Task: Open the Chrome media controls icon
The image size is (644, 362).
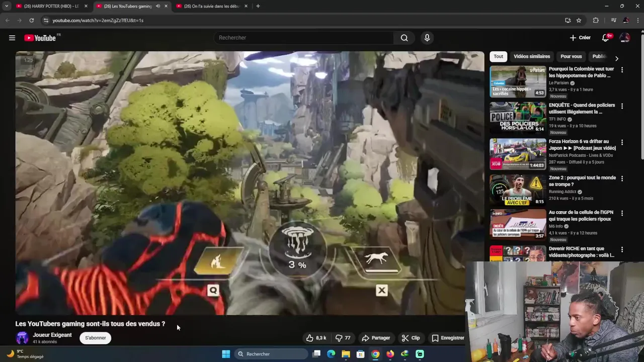Action: (x=613, y=20)
